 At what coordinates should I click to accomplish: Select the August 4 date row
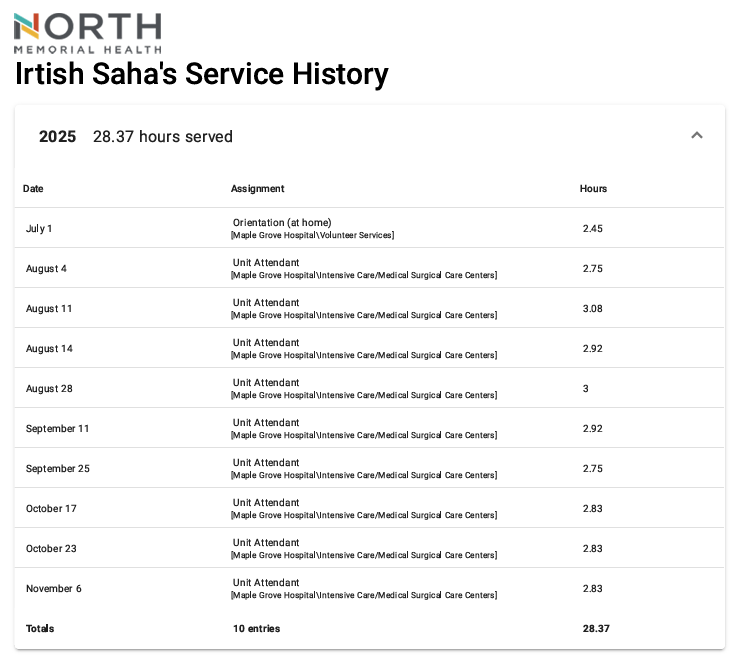[x=46, y=268]
